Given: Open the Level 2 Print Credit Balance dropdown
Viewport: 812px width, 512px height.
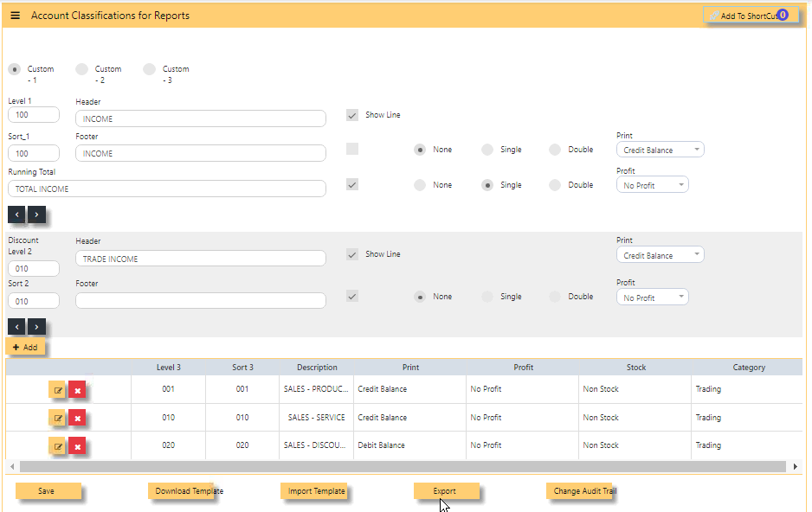Looking at the screenshot, I should (x=660, y=254).
